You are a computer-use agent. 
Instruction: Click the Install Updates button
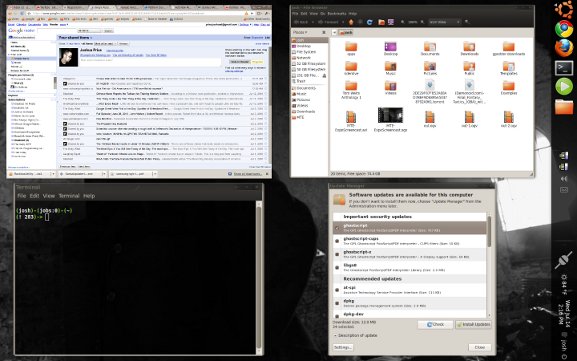click(x=473, y=325)
